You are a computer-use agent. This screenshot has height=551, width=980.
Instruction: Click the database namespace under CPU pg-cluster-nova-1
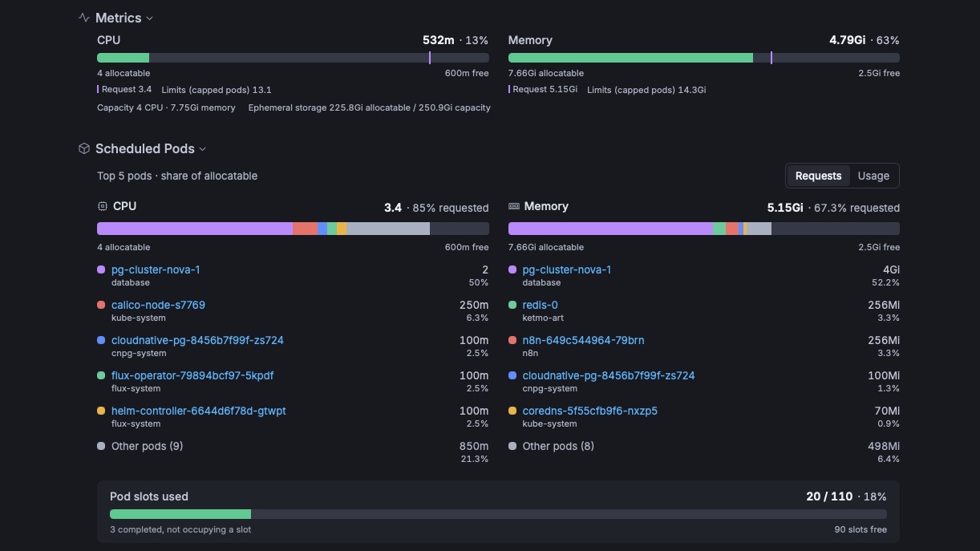point(131,282)
